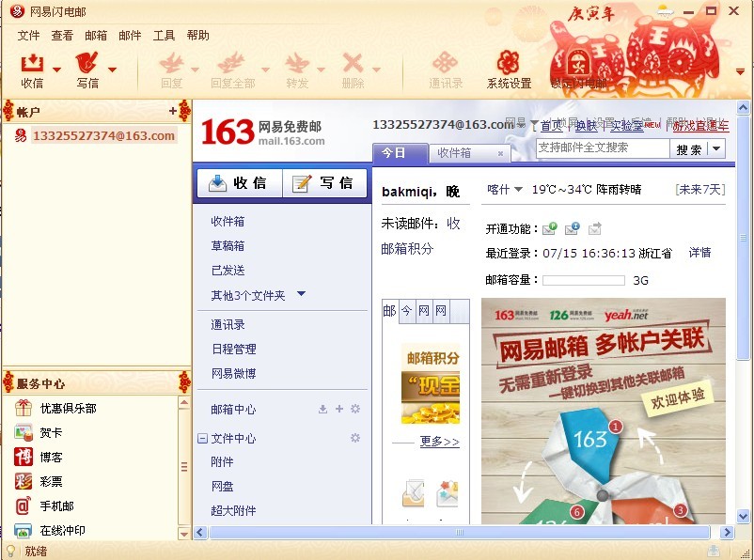This screenshot has width=754, height=560.
Task: Click the 搜索 search button
Action: click(x=689, y=149)
